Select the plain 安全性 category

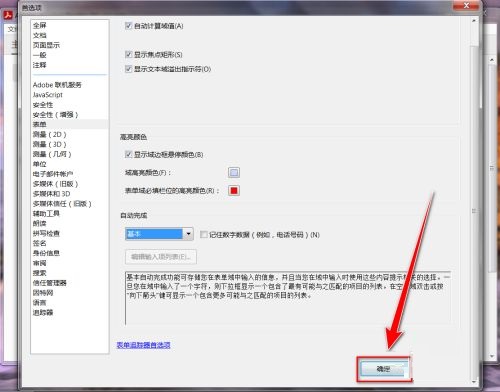tap(43, 105)
